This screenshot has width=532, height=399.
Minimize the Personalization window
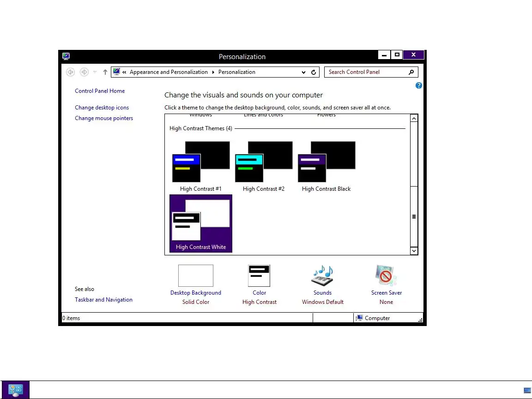(384, 54)
